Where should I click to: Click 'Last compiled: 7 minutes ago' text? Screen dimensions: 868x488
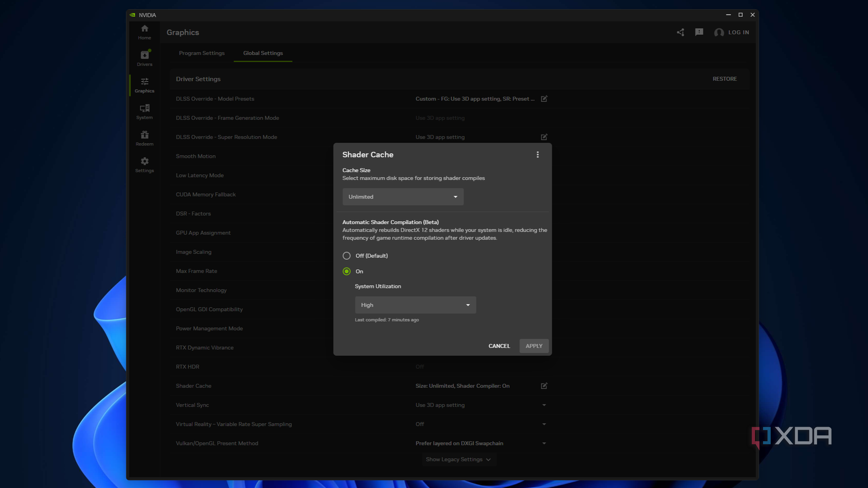(x=387, y=320)
